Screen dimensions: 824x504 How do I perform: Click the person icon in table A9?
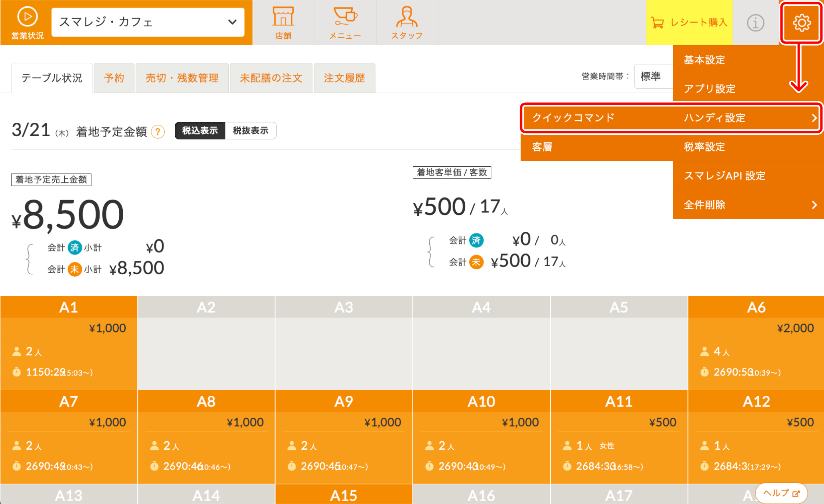click(x=292, y=446)
